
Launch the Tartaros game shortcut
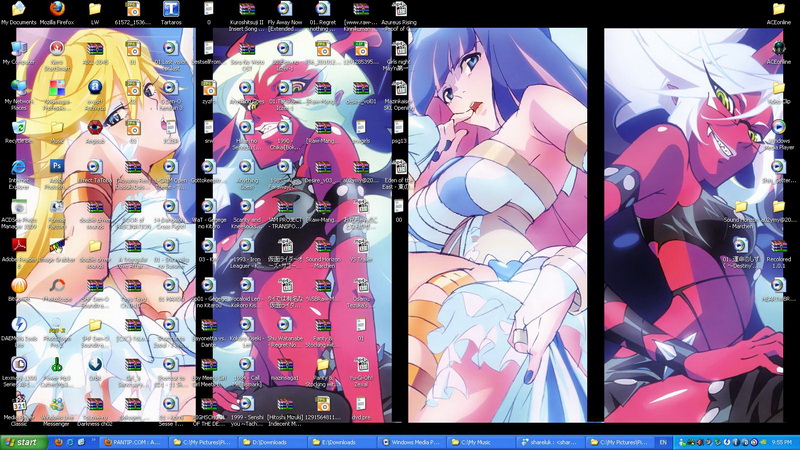pyautogui.click(x=171, y=13)
